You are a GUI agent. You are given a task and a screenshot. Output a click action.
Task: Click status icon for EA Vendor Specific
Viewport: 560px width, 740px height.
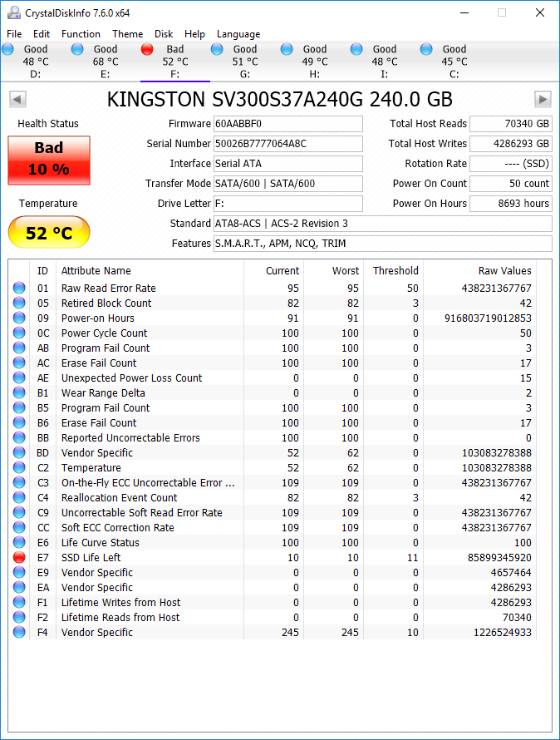click(19, 588)
